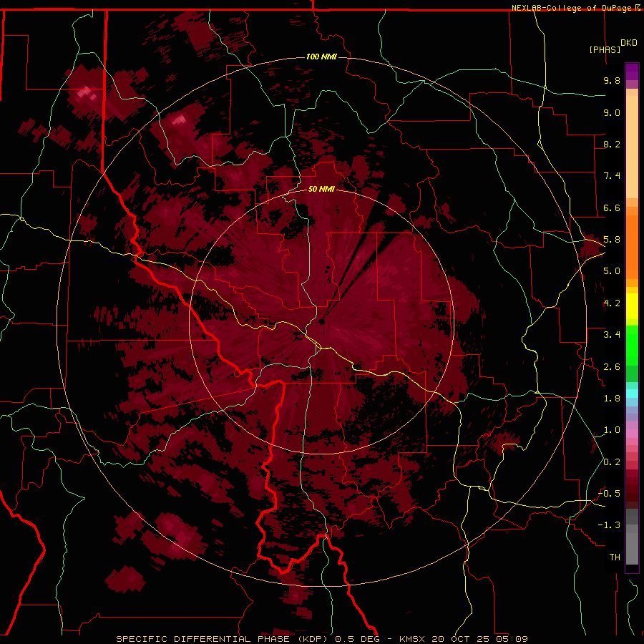Click the legend value 0.2
The width and height of the screenshot is (644, 644).
pos(612,462)
